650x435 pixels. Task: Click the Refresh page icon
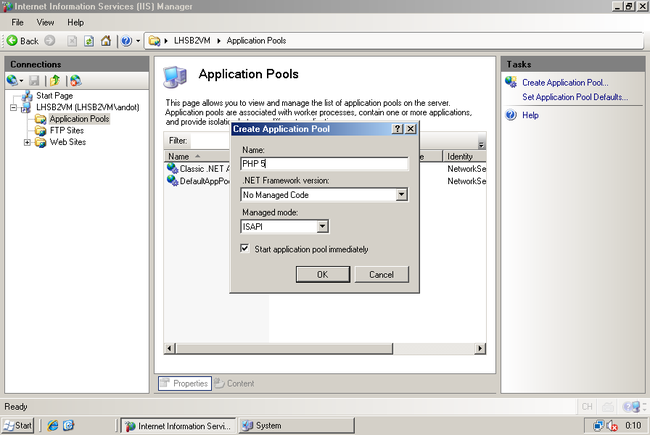click(89, 41)
